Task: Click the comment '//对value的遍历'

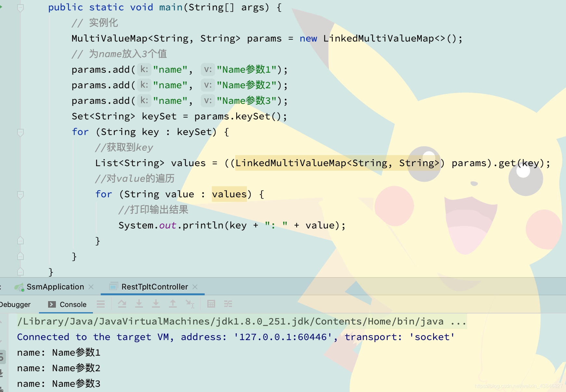Action: 135,178
